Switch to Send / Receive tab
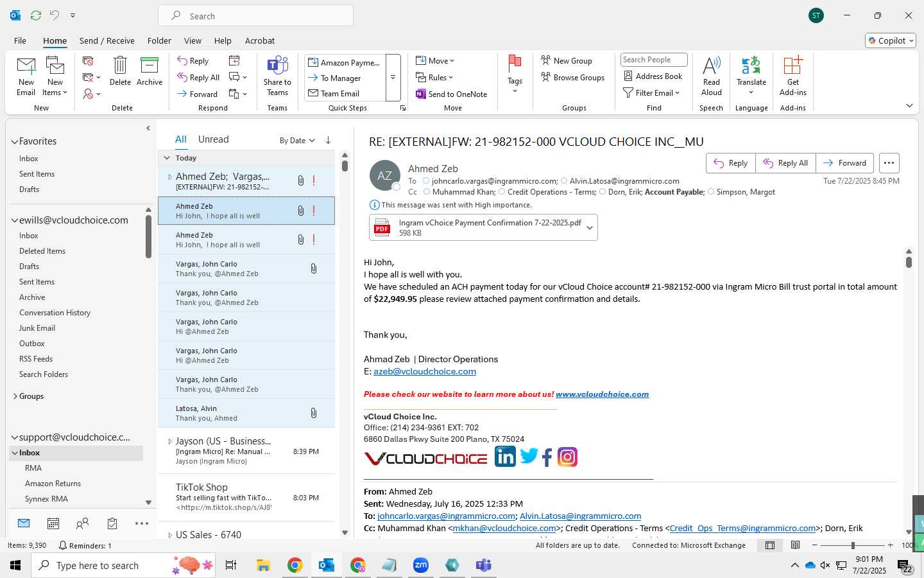This screenshot has height=578, width=924. [x=107, y=40]
